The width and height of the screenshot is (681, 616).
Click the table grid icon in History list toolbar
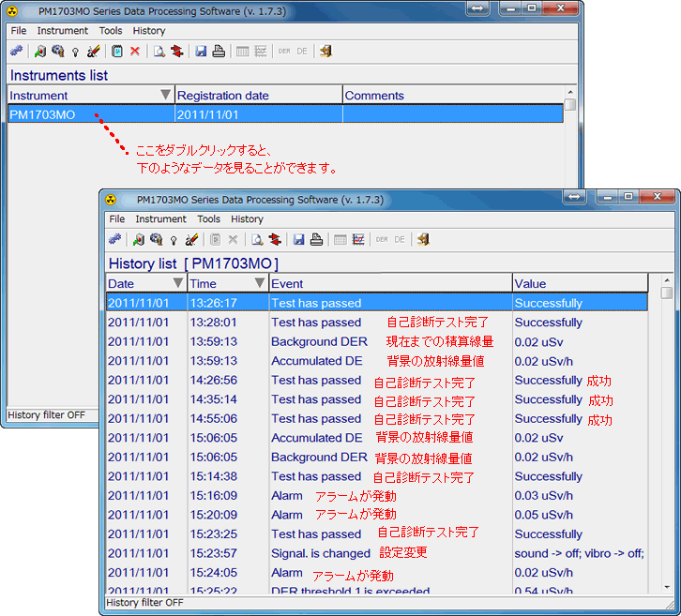coord(340,239)
